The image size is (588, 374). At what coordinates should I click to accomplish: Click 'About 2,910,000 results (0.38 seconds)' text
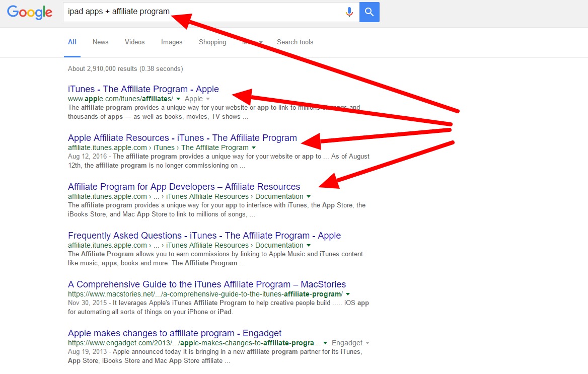[x=125, y=68]
